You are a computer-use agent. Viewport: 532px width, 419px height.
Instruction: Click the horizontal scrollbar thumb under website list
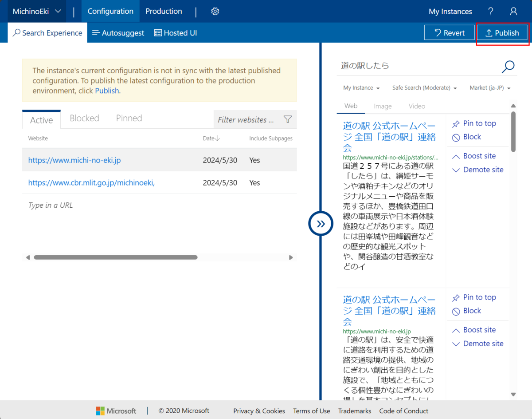tap(116, 257)
